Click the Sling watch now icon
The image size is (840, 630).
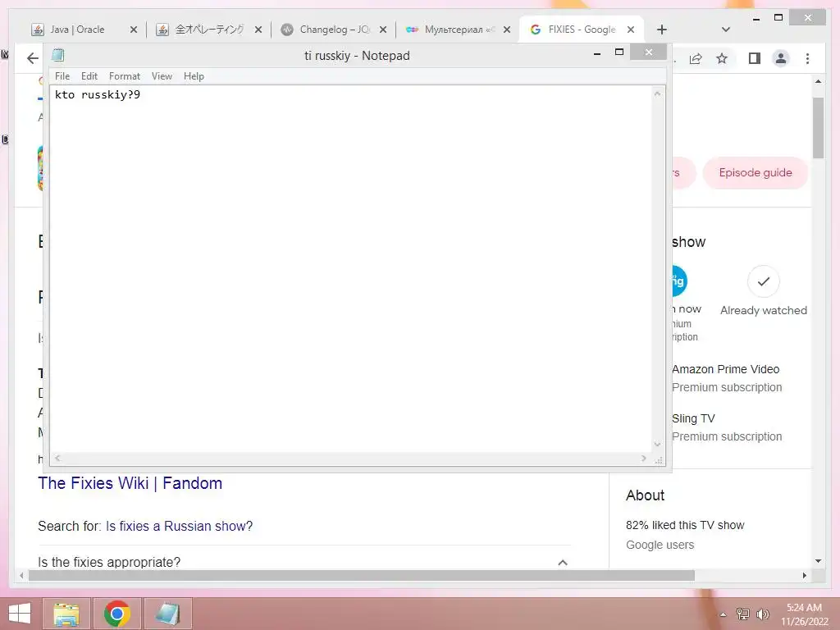point(679,281)
